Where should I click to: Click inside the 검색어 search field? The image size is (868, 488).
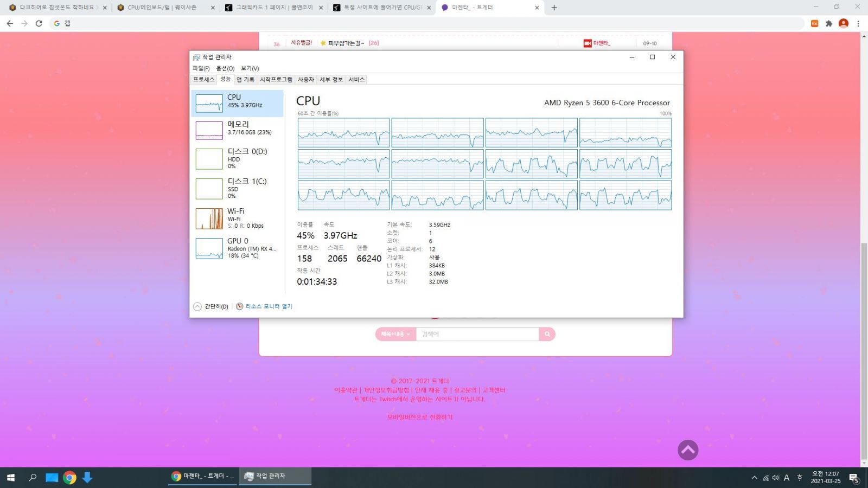pos(477,334)
